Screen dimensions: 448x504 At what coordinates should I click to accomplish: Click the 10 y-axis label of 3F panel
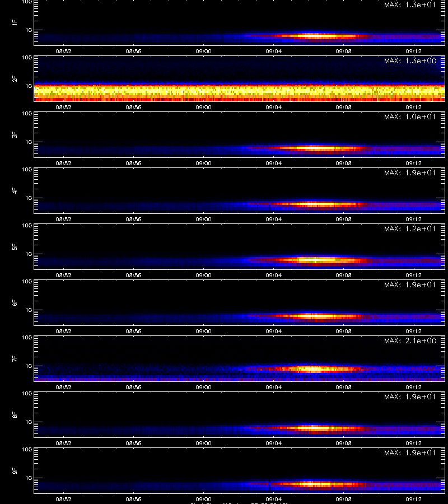(29, 142)
